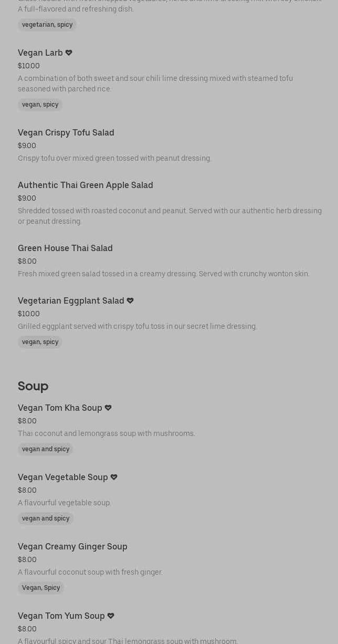
Task: Click 'vegan and spicy' tag under Vegetable Soup
Action: click(46, 518)
